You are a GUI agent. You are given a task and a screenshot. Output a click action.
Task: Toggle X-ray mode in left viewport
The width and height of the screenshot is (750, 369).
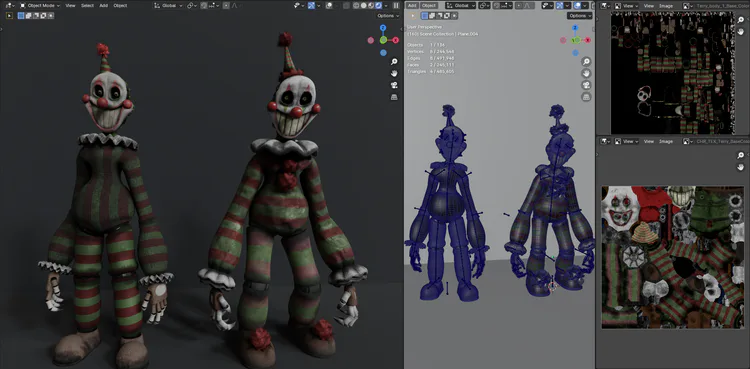[x=346, y=6]
